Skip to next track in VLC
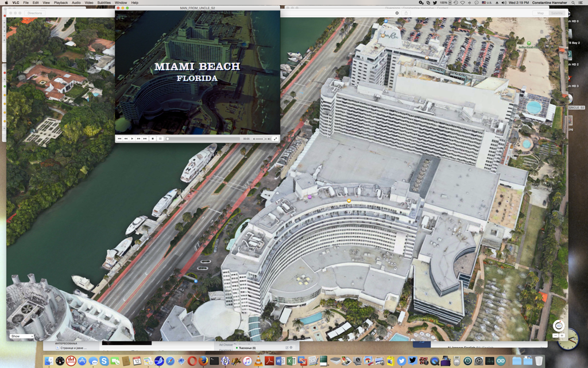This screenshot has width=588, height=368. [145, 139]
